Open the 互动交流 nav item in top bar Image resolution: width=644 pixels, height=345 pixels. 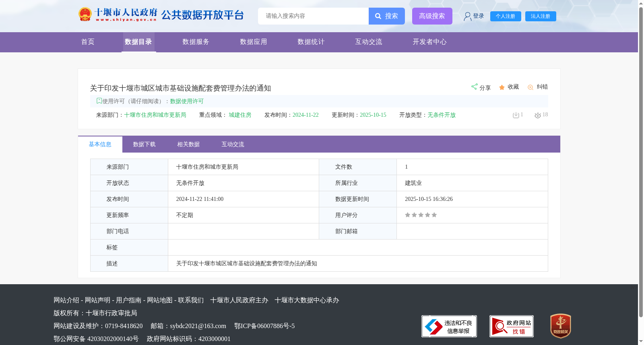(369, 42)
